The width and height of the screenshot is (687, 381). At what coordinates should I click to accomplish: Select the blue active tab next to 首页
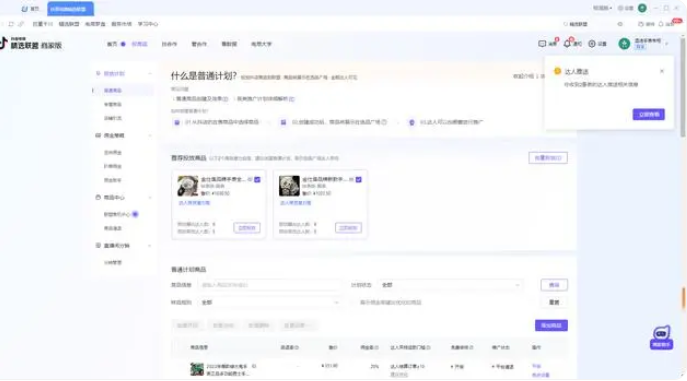[x=139, y=44]
